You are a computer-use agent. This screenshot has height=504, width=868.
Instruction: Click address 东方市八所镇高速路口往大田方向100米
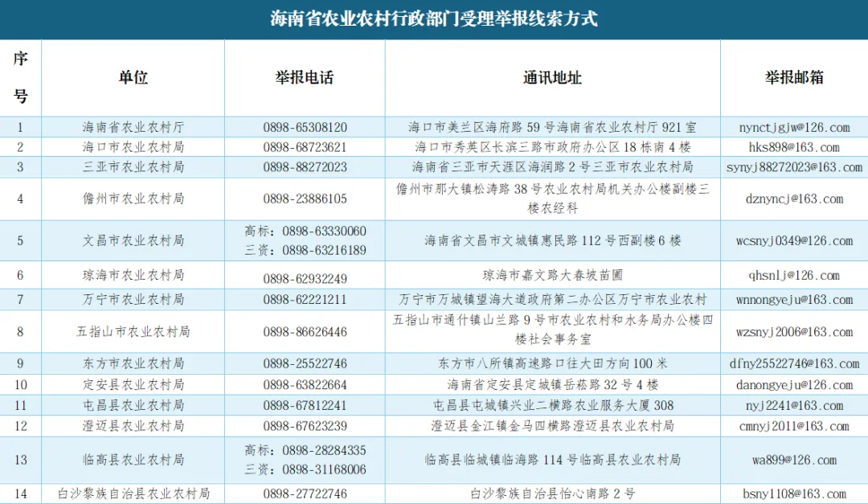click(x=552, y=364)
